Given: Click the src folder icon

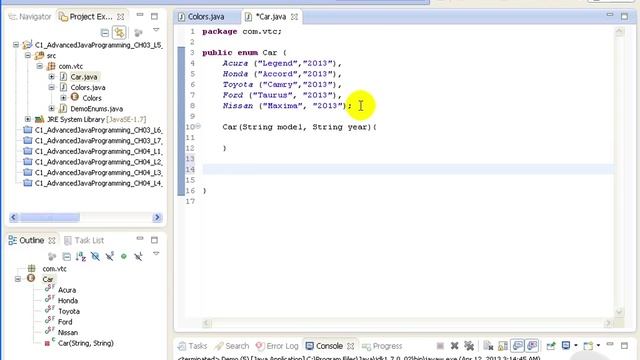Looking at the screenshot, I should [39, 56].
